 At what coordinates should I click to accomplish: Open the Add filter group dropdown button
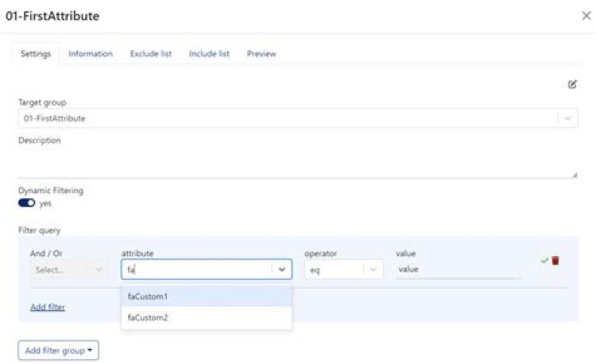click(x=58, y=351)
